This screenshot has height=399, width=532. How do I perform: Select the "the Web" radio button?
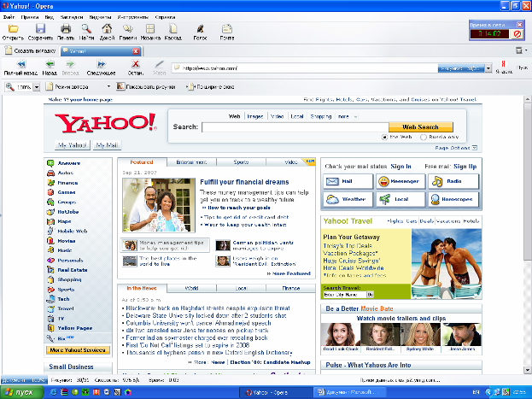pos(385,137)
